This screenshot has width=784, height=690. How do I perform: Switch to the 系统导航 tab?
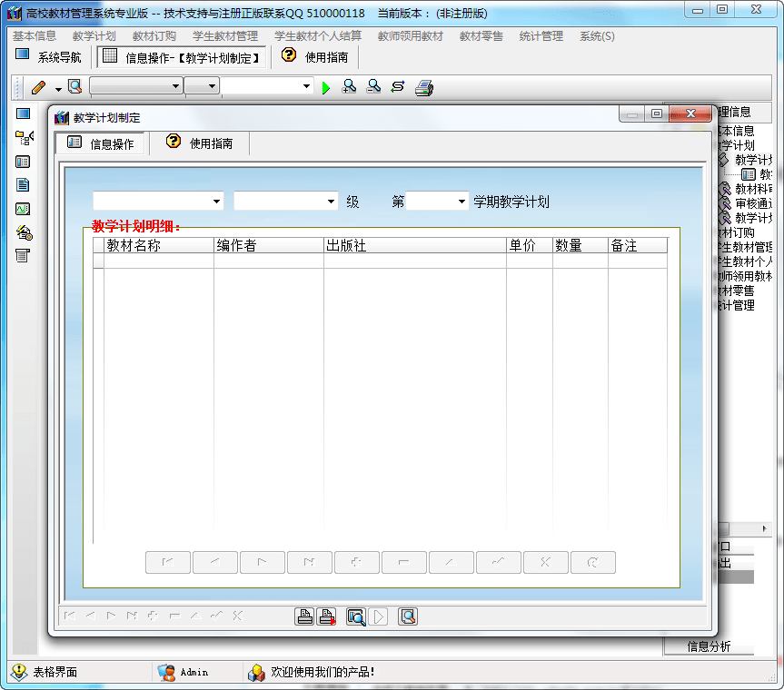49,57
